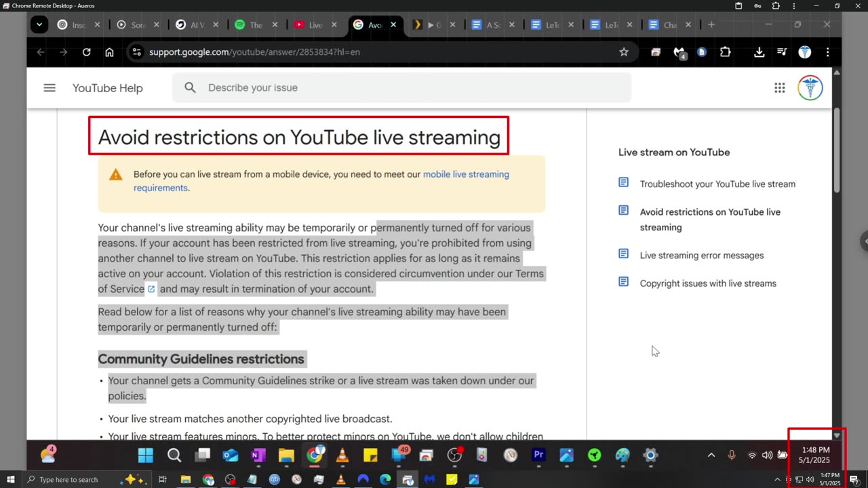868x488 pixels.
Task: Open the Terms of Service external link icon
Action: point(151,289)
